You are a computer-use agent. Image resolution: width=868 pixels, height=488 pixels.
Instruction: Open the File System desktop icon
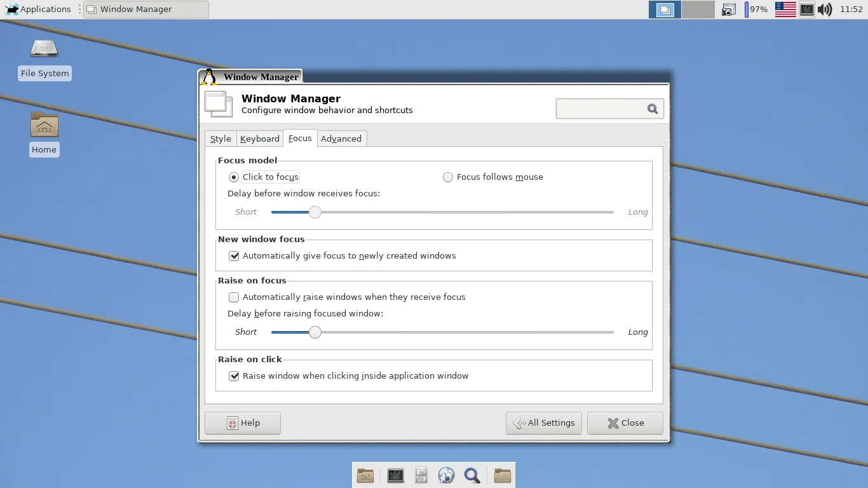coord(44,58)
